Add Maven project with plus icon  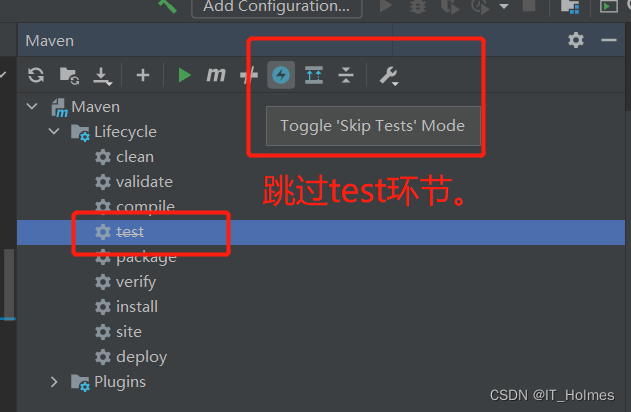click(x=143, y=75)
